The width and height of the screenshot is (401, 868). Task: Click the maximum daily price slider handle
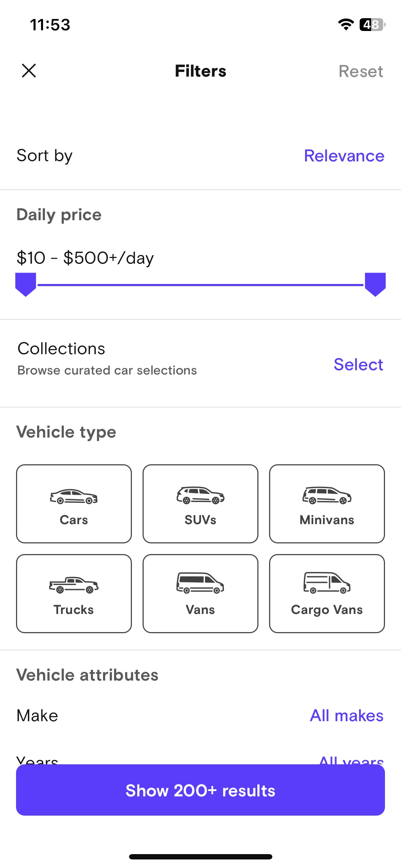[375, 285]
